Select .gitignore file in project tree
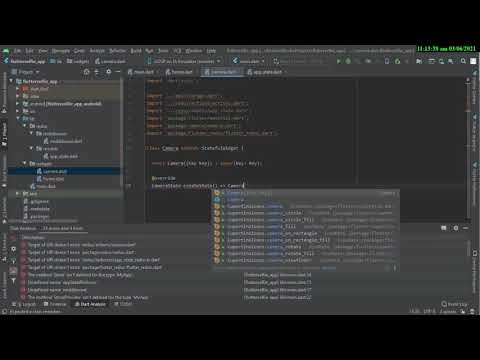Screen dimensions: 480x360 [36, 201]
